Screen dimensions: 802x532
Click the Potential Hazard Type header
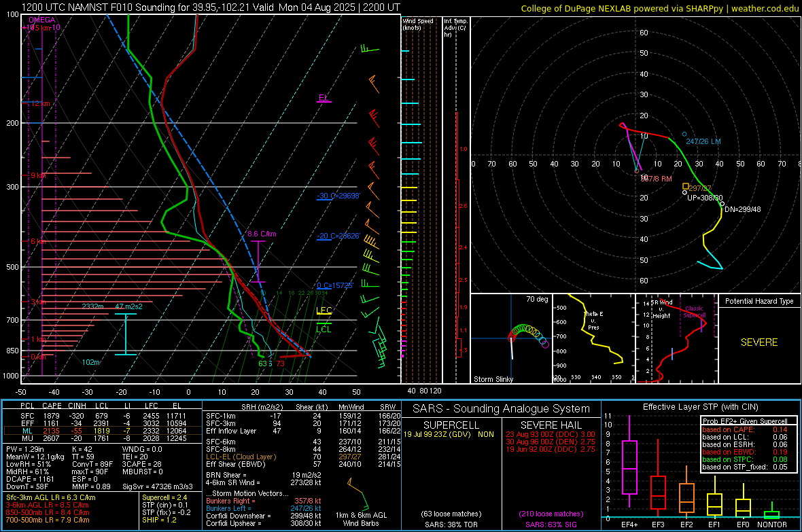759,301
